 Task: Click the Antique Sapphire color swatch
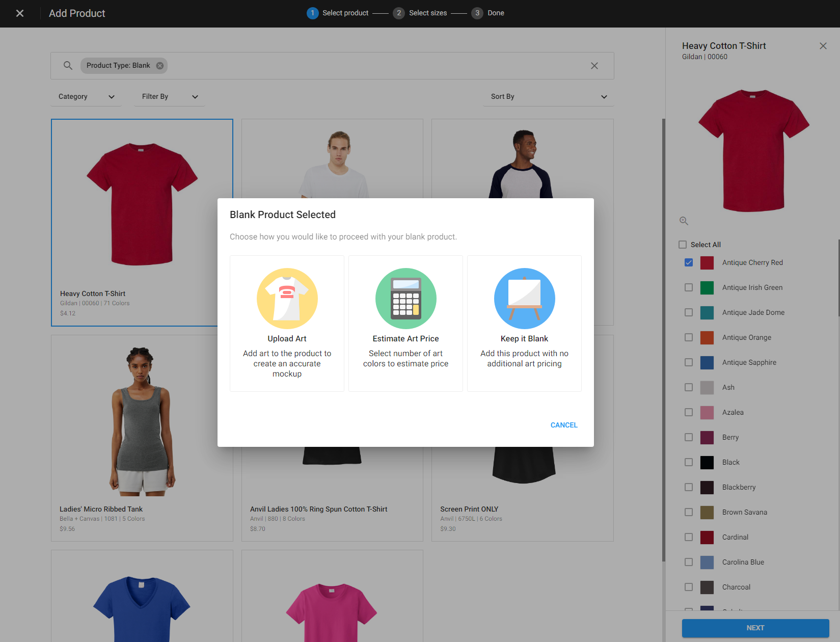(707, 362)
